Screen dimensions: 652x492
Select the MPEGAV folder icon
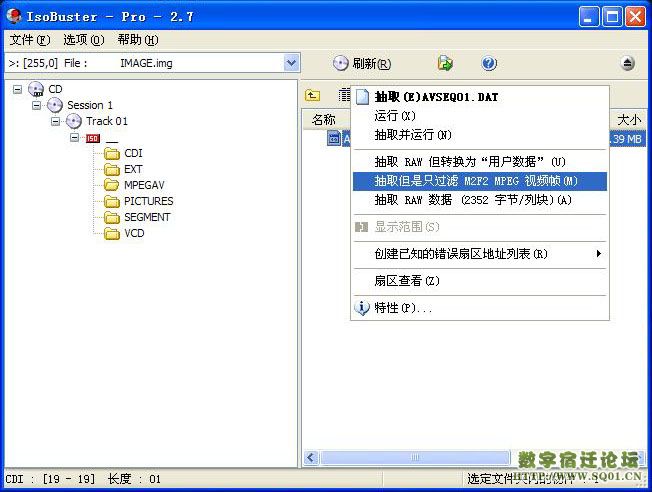pyautogui.click(x=112, y=185)
